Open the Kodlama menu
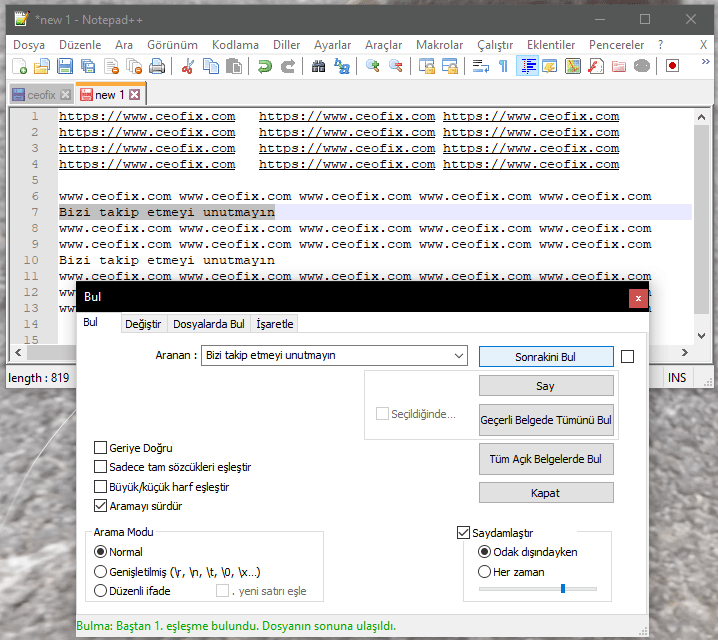This screenshot has width=718, height=640. tap(235, 45)
